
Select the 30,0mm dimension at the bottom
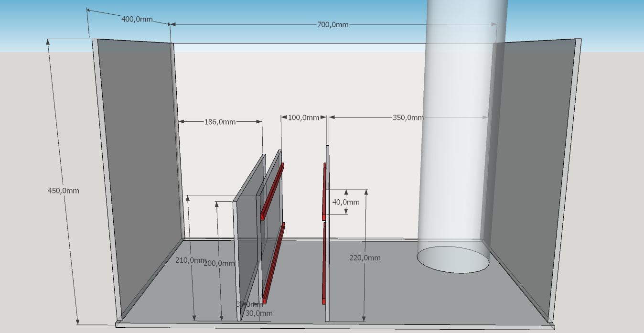[259, 313]
